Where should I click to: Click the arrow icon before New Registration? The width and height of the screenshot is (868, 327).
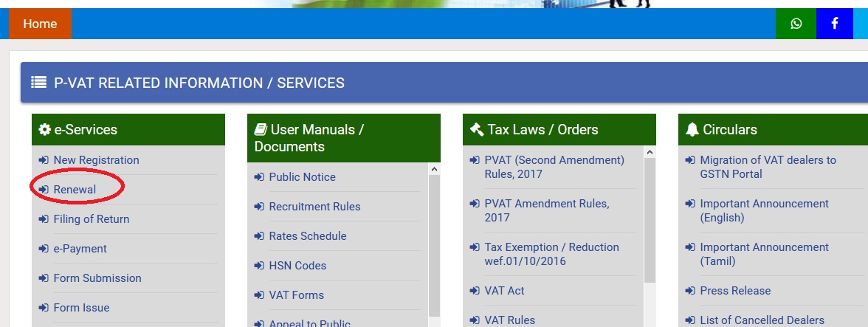click(44, 160)
